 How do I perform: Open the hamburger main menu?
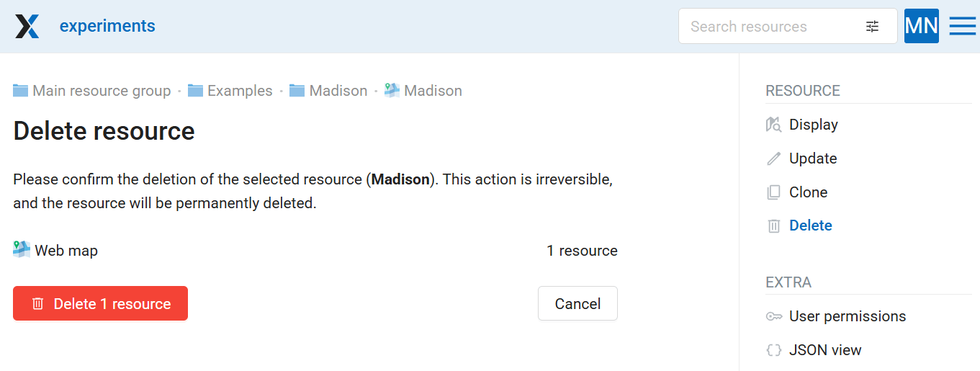[x=963, y=27]
